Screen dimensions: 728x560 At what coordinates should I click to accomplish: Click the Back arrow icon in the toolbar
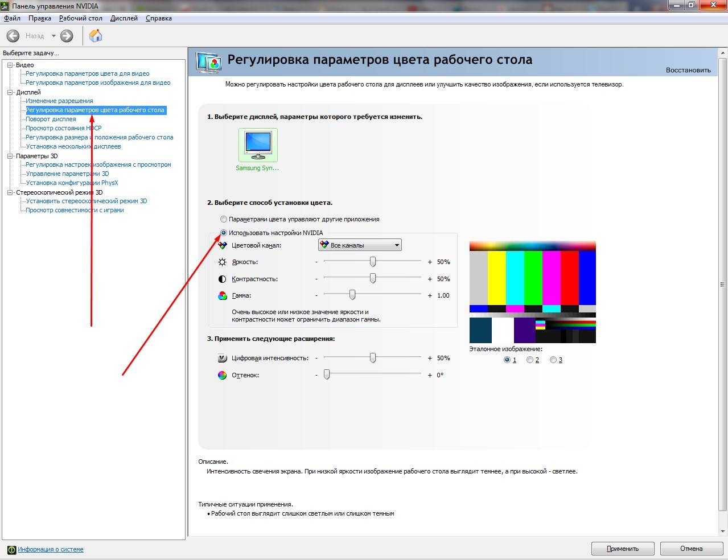pyautogui.click(x=13, y=36)
